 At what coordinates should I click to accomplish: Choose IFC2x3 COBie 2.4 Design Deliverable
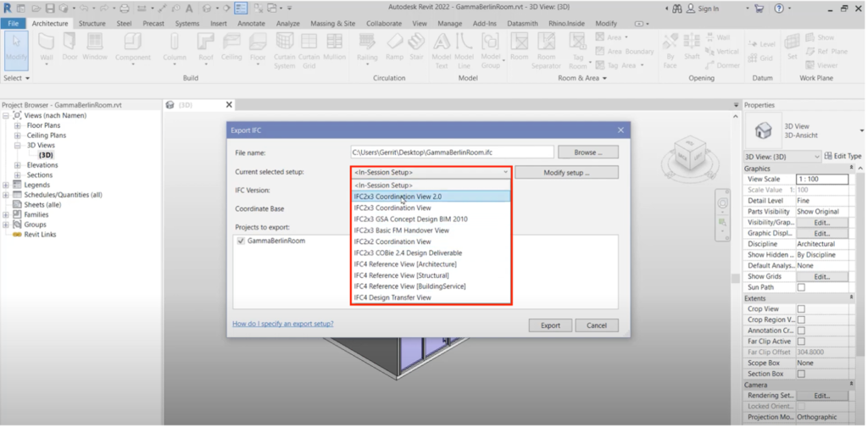(431, 252)
